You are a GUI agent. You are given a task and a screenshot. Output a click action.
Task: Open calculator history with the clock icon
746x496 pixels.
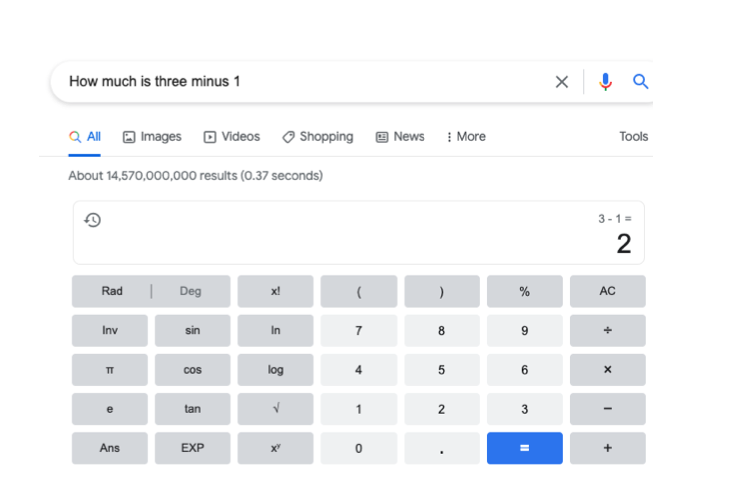(x=93, y=220)
